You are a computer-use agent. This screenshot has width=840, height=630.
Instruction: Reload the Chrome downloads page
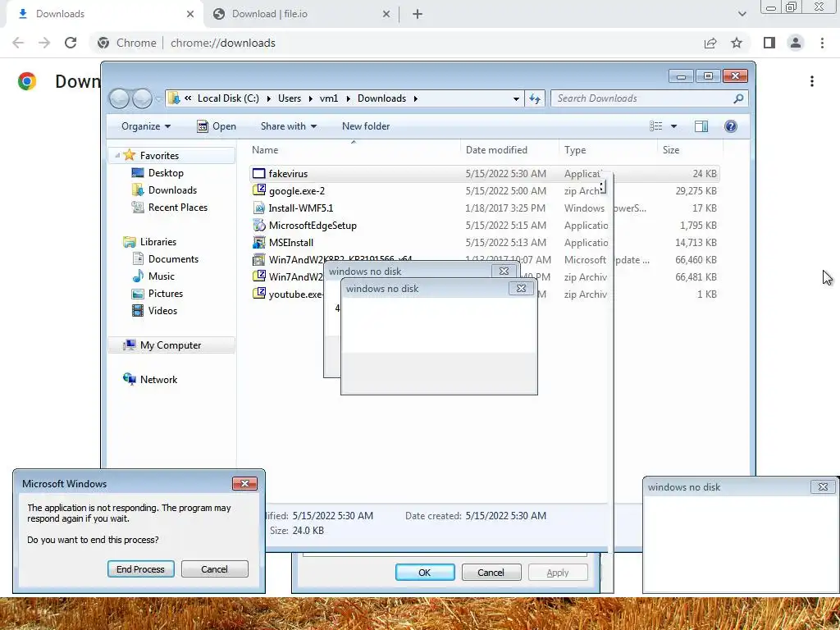tap(71, 43)
